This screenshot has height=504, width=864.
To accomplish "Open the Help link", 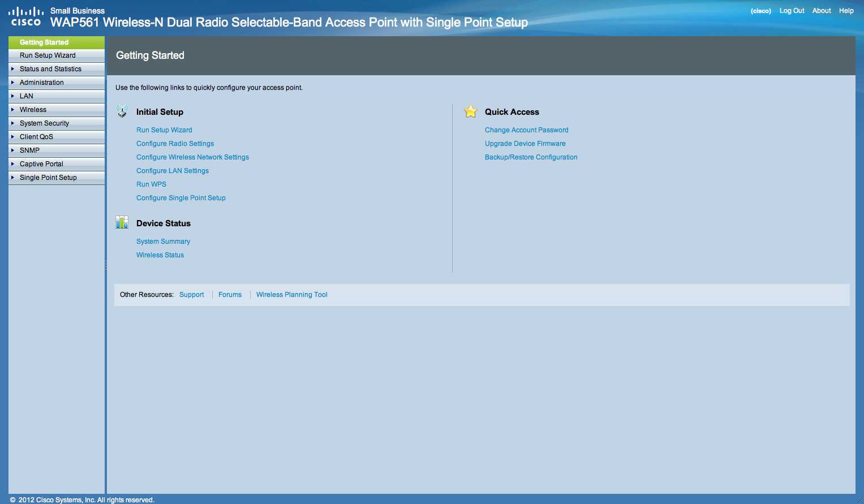I will [x=846, y=11].
